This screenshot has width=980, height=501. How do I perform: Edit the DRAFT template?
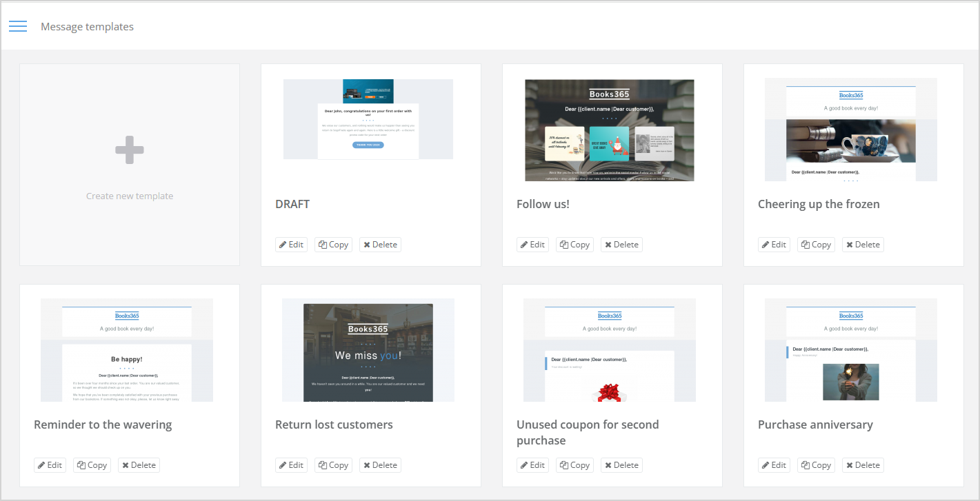pyautogui.click(x=291, y=245)
